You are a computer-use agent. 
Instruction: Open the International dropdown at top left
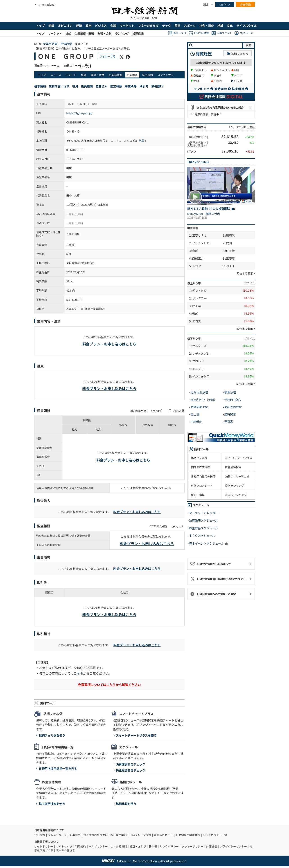click(x=45, y=5)
